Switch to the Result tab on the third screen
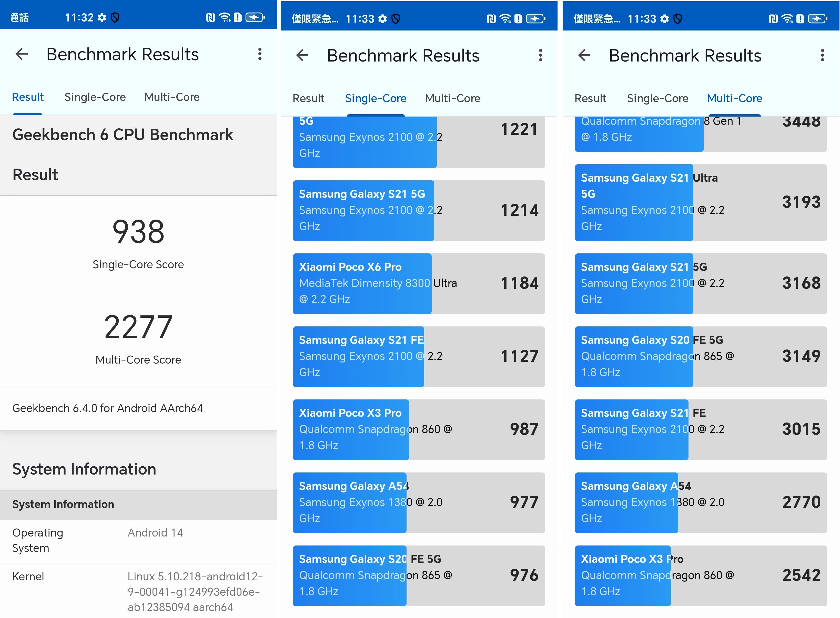 [590, 98]
